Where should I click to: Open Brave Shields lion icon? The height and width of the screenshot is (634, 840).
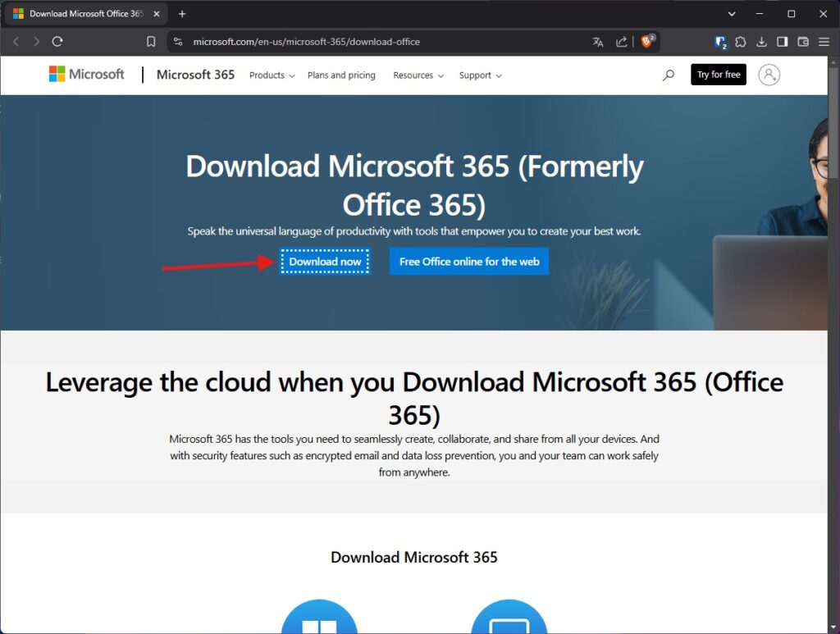pos(648,41)
